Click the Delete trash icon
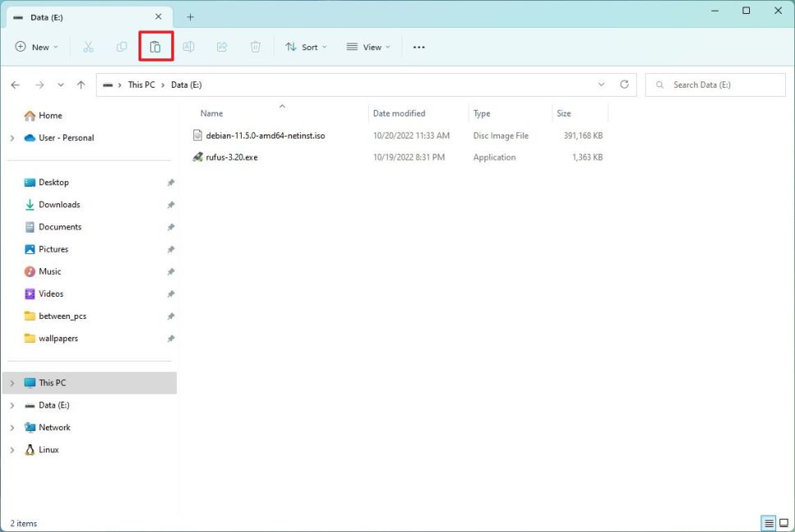Viewport: 795px width, 532px height. pyautogui.click(x=256, y=47)
